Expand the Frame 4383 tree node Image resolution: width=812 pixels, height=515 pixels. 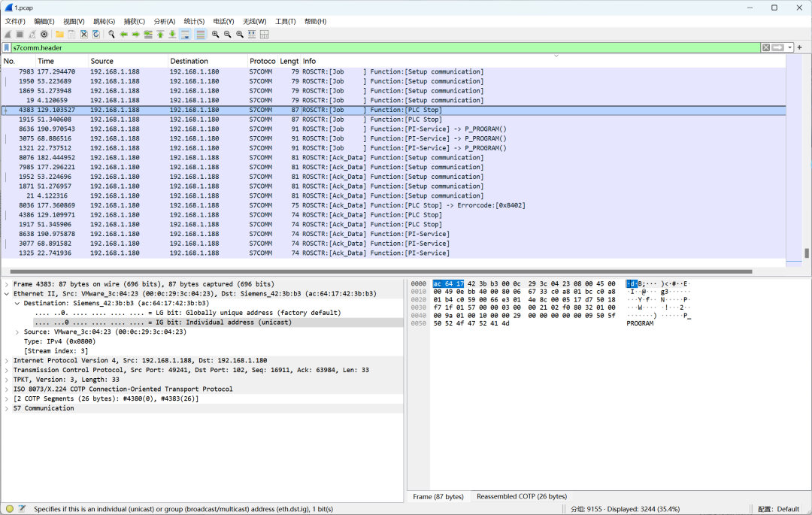6,284
